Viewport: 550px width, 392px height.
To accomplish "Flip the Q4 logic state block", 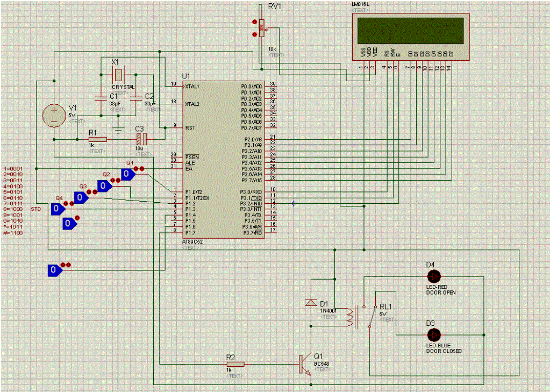I will 58,210.
